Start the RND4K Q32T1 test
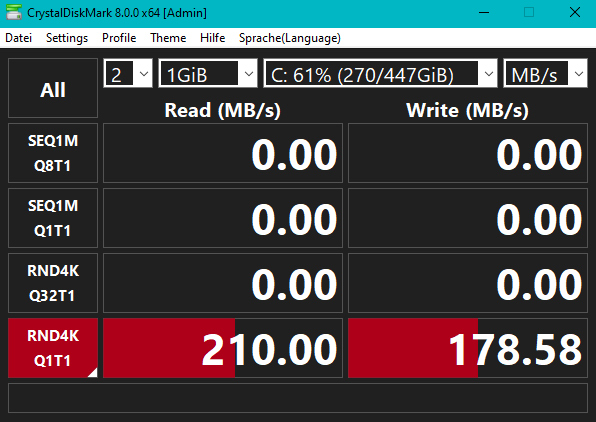Image resolution: width=596 pixels, height=422 pixels. 53,283
